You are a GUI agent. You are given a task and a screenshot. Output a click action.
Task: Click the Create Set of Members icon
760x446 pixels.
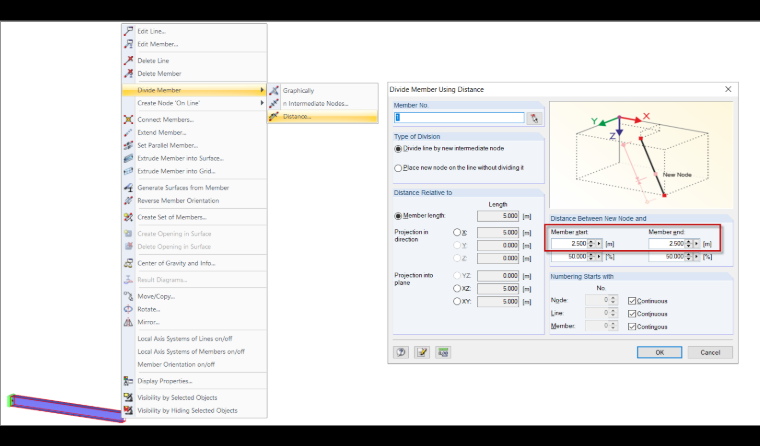pos(128,217)
